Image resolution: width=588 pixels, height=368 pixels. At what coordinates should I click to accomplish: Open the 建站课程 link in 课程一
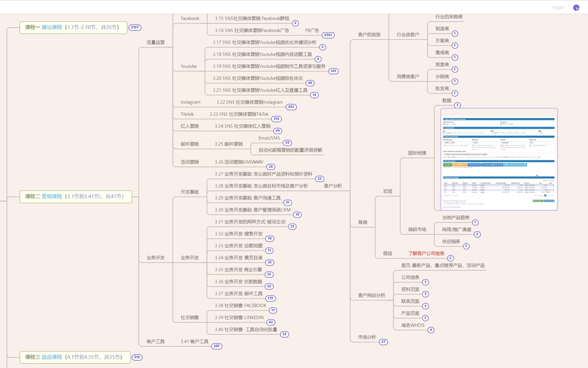(x=52, y=27)
